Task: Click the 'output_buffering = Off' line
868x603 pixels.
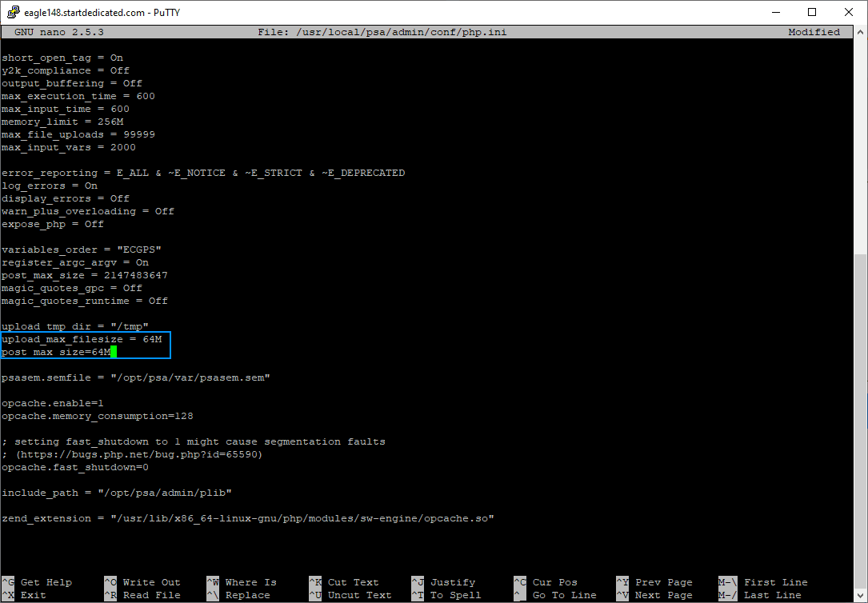Action: (72, 83)
